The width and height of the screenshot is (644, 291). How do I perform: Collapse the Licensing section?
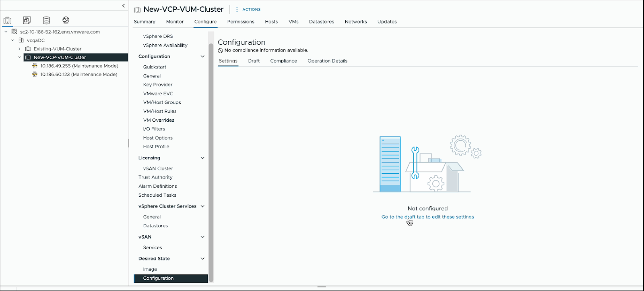click(202, 158)
